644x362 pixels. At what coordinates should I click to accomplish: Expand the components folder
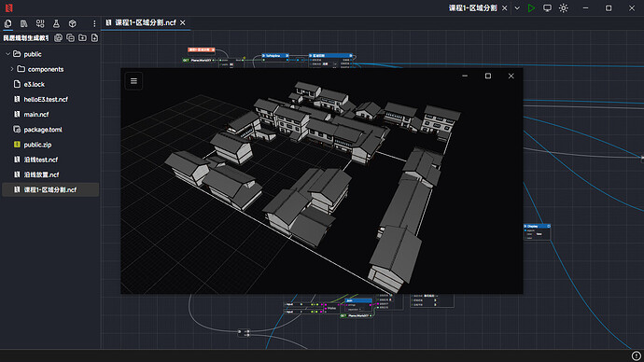[12, 69]
